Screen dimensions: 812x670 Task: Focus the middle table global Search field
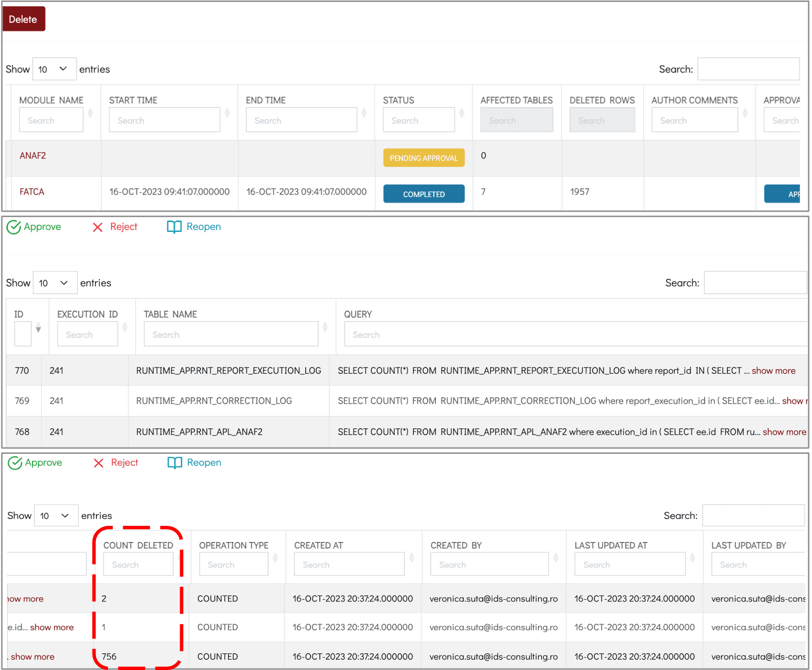[x=755, y=283]
